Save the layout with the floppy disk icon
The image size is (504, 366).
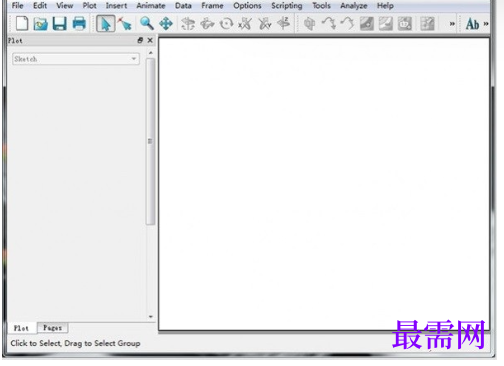tap(60, 24)
